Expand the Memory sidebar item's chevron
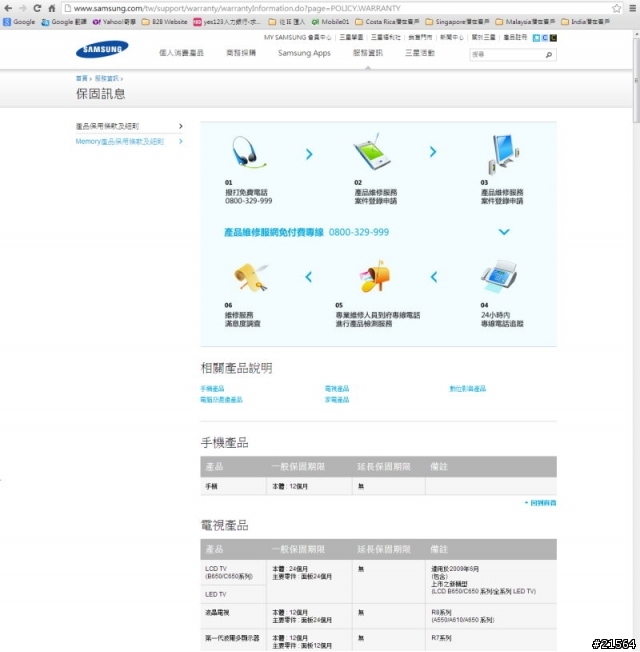The width and height of the screenshot is (640, 652). (x=180, y=141)
